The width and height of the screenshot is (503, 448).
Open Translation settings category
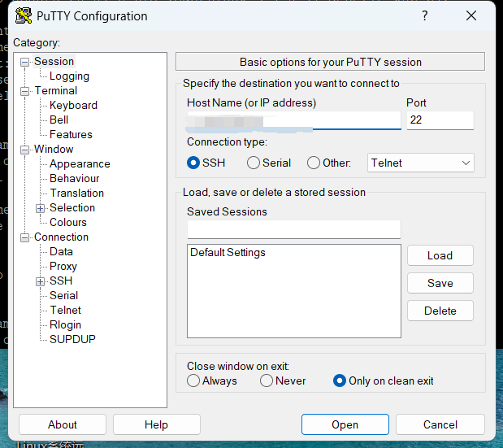point(76,194)
